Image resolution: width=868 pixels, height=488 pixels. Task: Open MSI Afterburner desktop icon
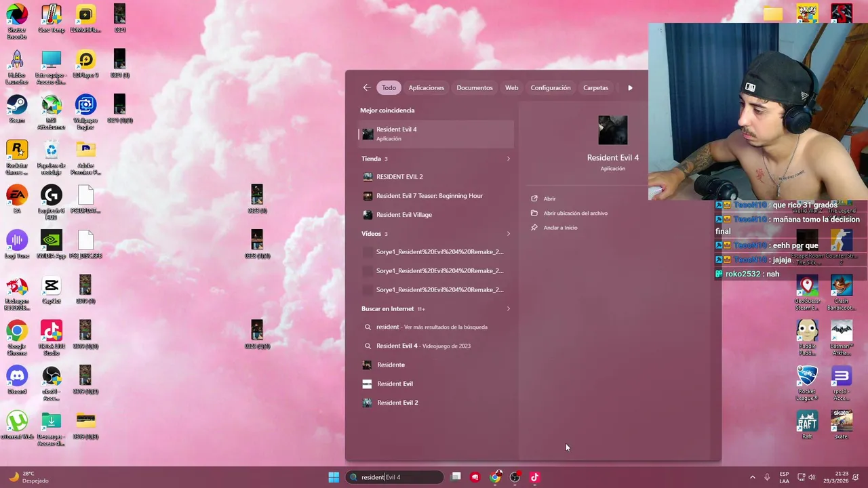click(51, 113)
